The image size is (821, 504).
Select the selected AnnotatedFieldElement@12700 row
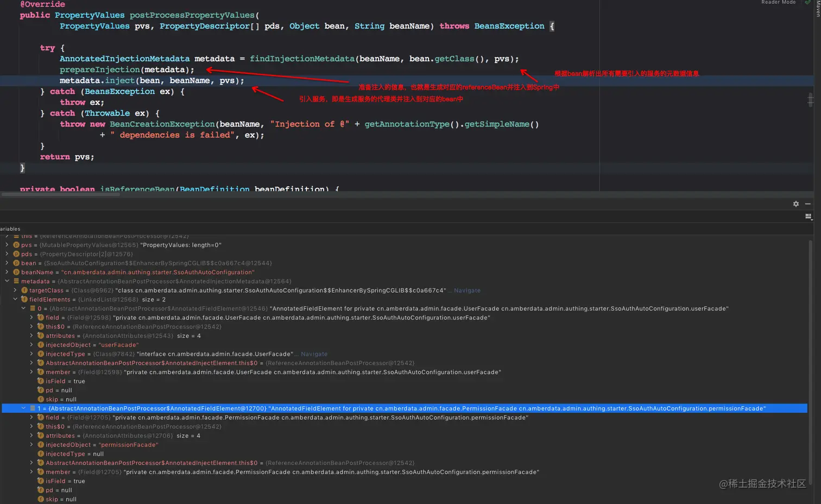[x=405, y=408]
